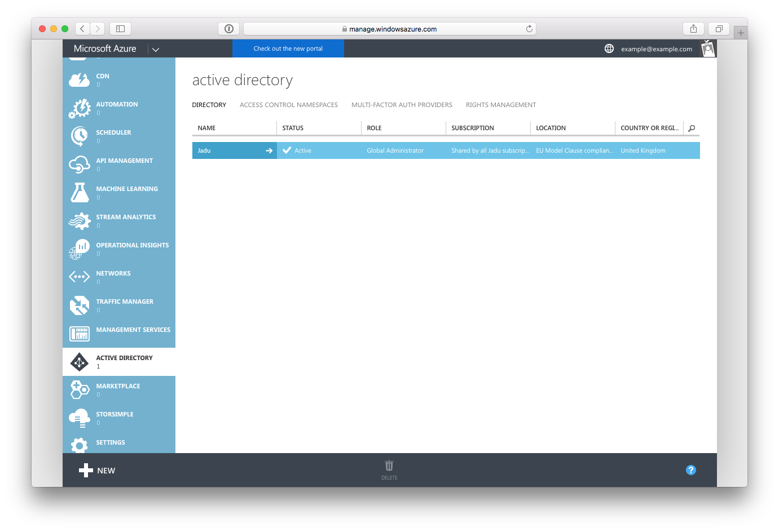Click the example@example.com account link
779x532 pixels.
657,49
